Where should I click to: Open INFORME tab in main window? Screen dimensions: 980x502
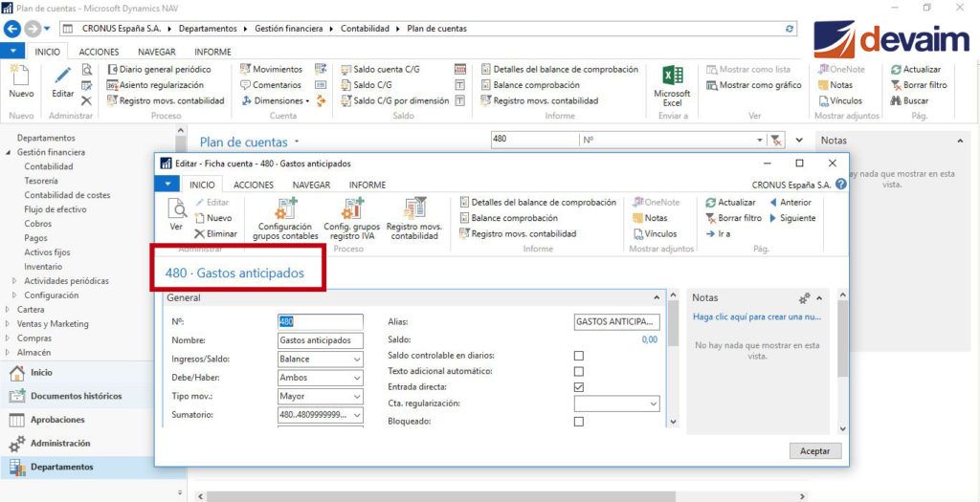(212, 52)
